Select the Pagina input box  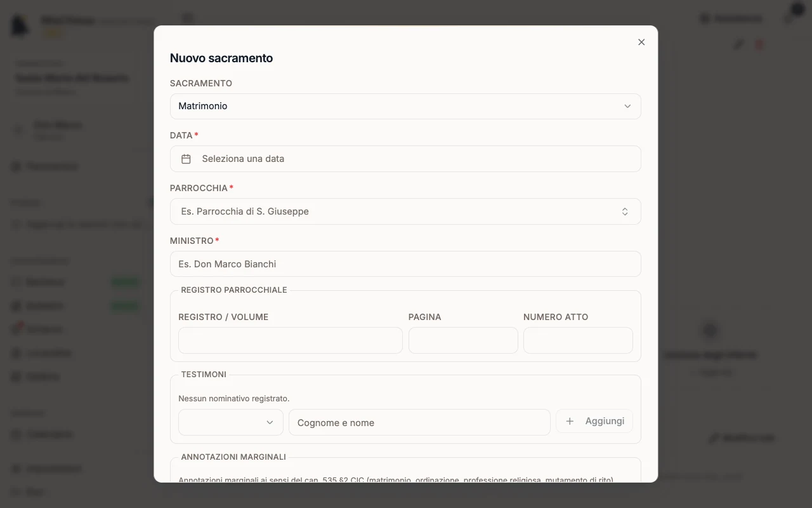[463, 340]
